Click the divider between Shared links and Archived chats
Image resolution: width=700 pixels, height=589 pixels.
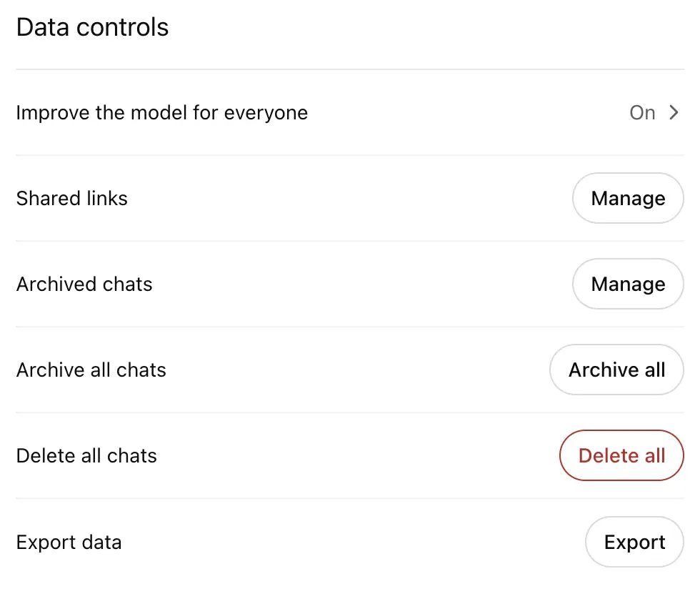point(349,241)
